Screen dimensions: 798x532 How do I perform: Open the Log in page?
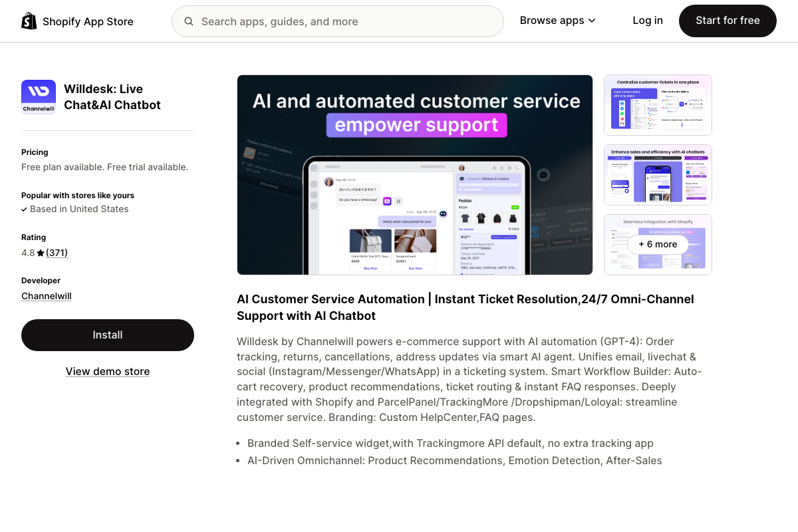click(647, 21)
